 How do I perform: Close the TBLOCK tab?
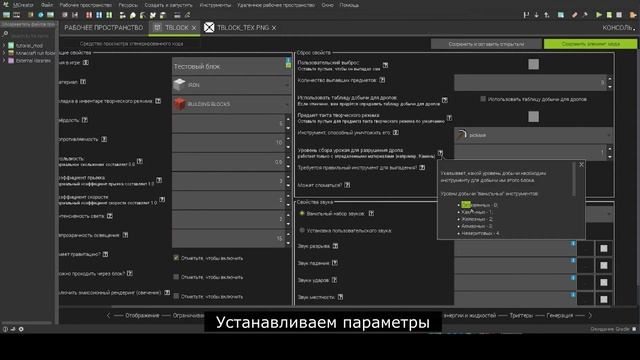pos(194,28)
